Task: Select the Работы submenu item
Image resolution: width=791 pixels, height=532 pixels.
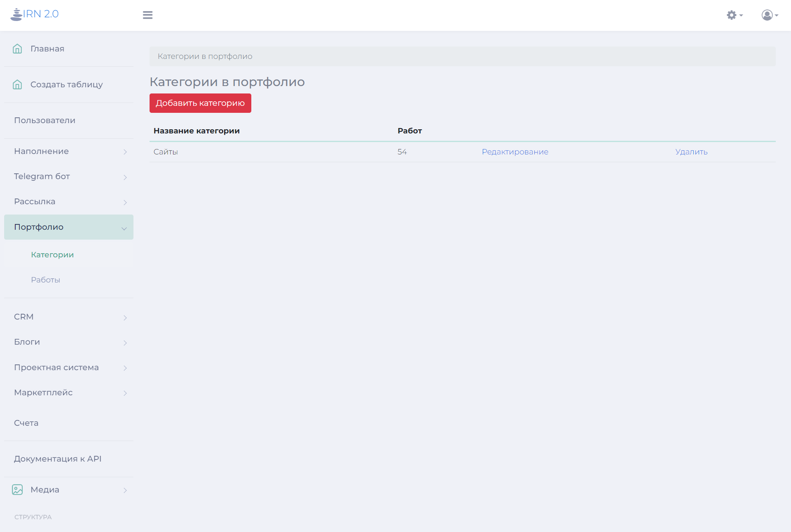Action: pyautogui.click(x=69, y=280)
